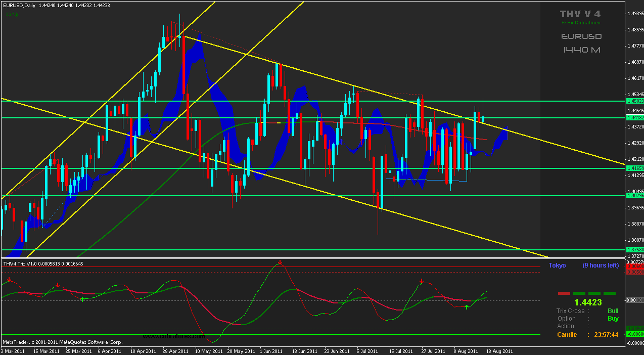The width and height of the screenshot is (644, 355).
Task: Click the green buy arrow near 8 Aug 2011 on Trix
Action: click(467, 307)
